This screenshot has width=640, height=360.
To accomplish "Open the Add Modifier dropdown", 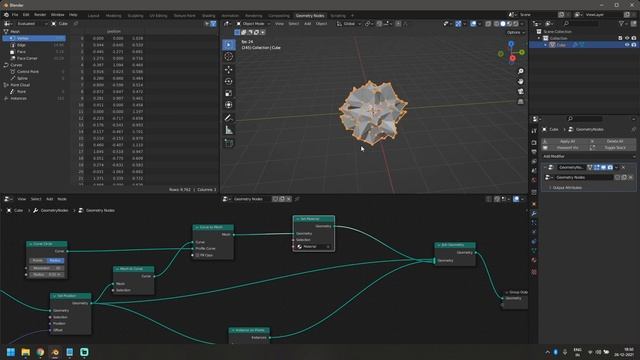I will [589, 156].
